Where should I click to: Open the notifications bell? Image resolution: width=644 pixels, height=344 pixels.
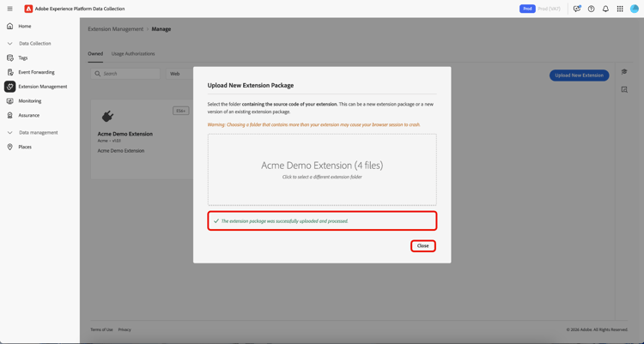(605, 9)
